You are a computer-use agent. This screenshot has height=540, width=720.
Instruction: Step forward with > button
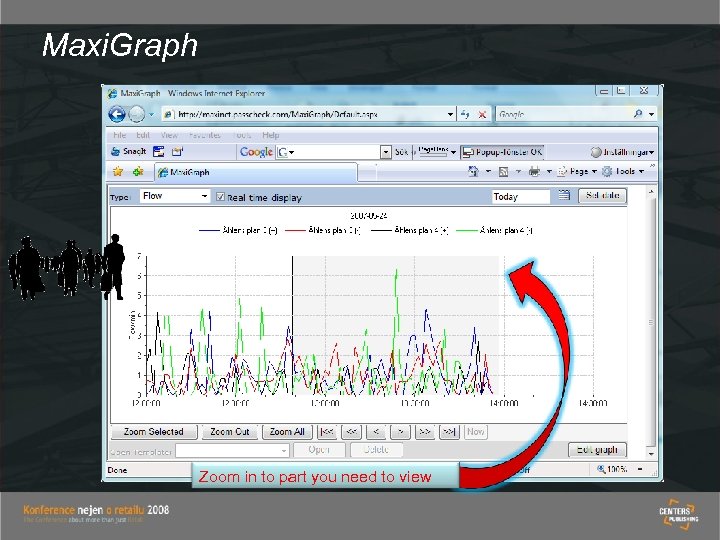tap(400, 432)
